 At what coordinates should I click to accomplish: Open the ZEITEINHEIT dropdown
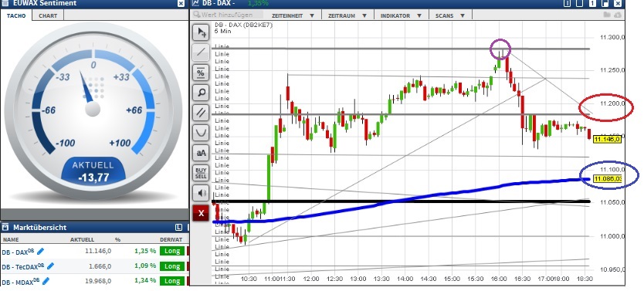[293, 15]
